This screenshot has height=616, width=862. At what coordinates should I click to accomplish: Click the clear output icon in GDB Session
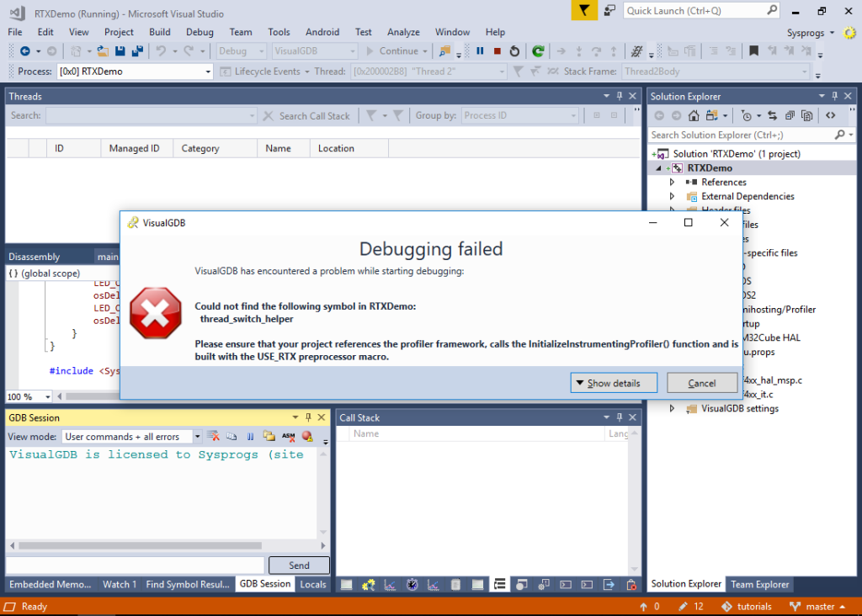click(214, 437)
